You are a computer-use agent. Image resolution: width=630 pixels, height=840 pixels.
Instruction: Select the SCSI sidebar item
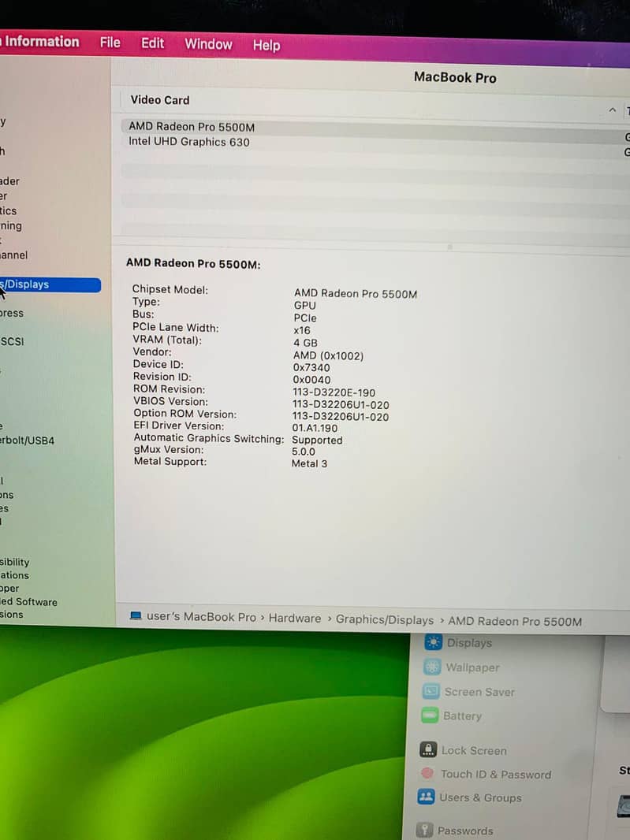pos(13,341)
